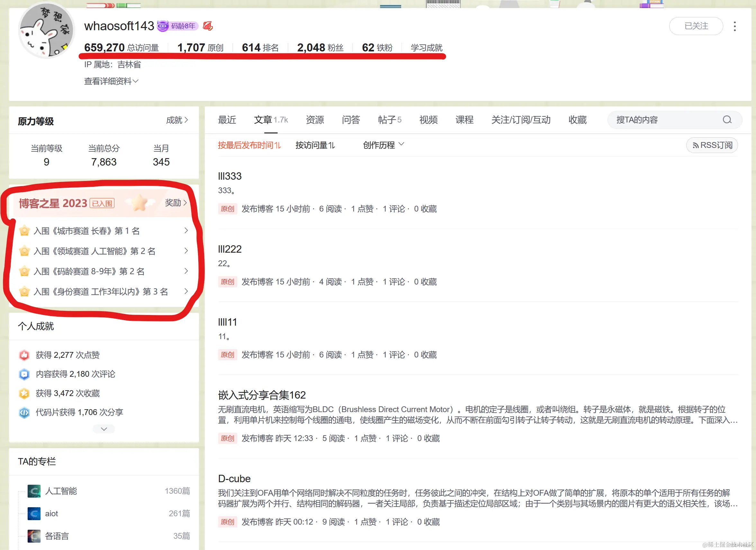This screenshot has width=756, height=550.
Task: Switch to the 问答 tab
Action: click(351, 120)
